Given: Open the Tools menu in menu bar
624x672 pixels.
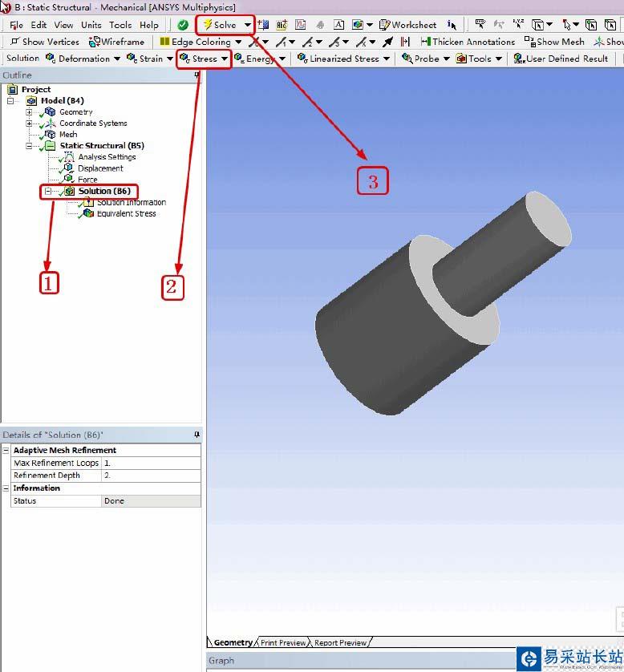Looking at the screenshot, I should [120, 25].
